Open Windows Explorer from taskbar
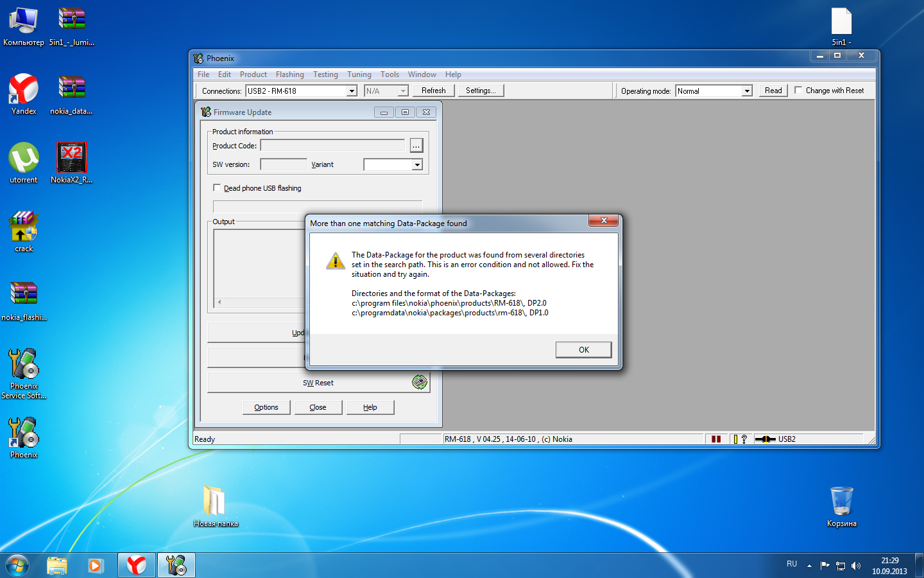The height and width of the screenshot is (578, 924). coord(57,565)
